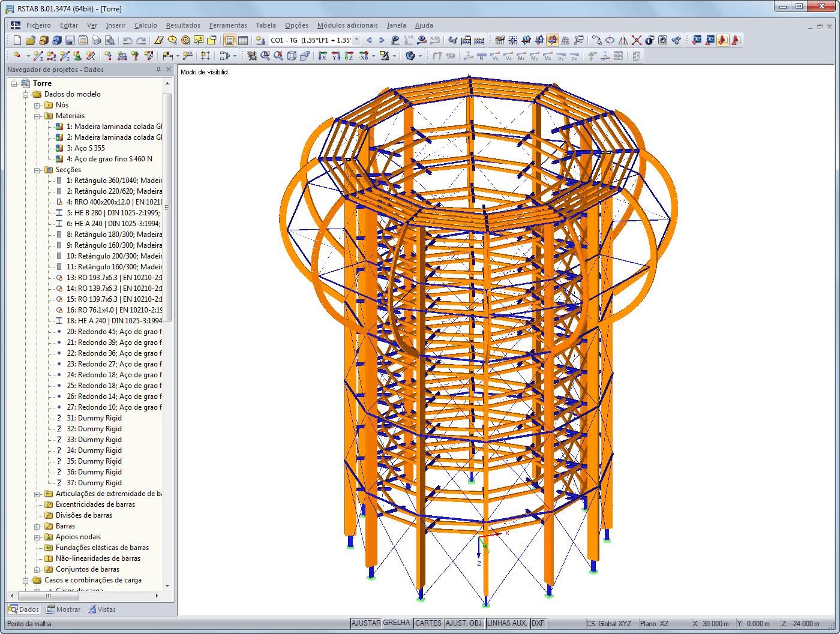Show view in X direction
The width and height of the screenshot is (840, 634).
[322, 56]
